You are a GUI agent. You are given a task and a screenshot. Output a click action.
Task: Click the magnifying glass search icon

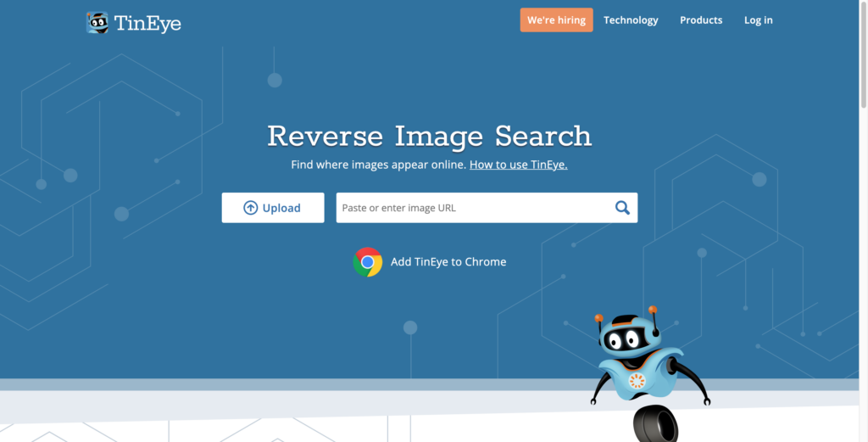click(622, 208)
